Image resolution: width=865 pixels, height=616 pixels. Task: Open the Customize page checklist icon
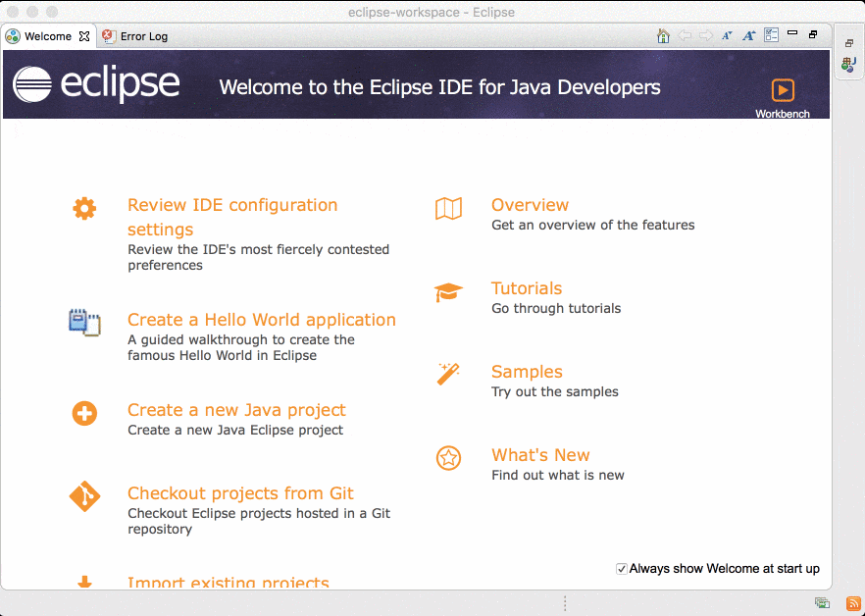point(771,35)
